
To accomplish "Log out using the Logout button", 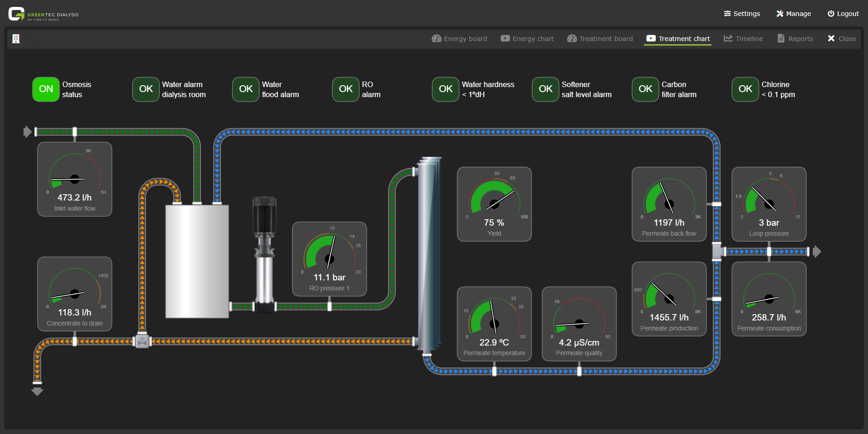I will pos(843,14).
